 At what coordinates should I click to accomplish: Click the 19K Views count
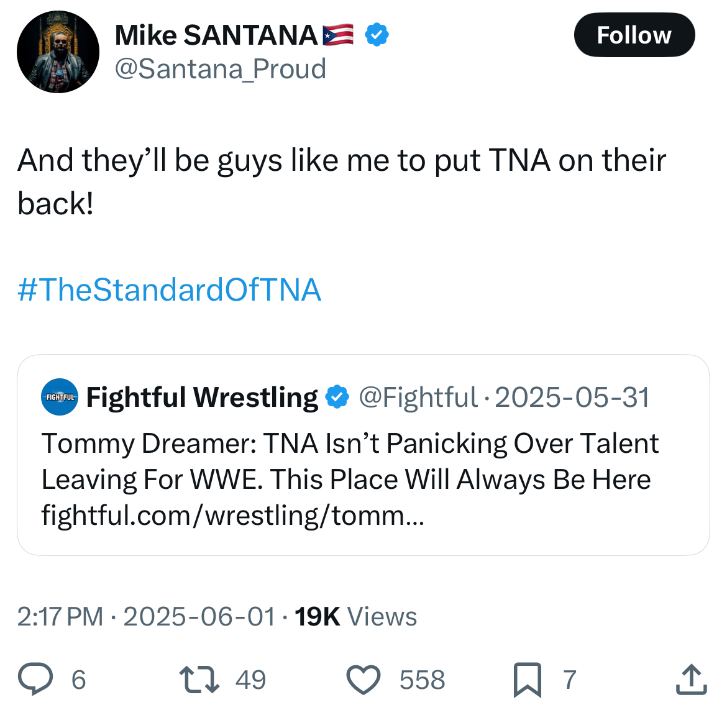[355, 617]
